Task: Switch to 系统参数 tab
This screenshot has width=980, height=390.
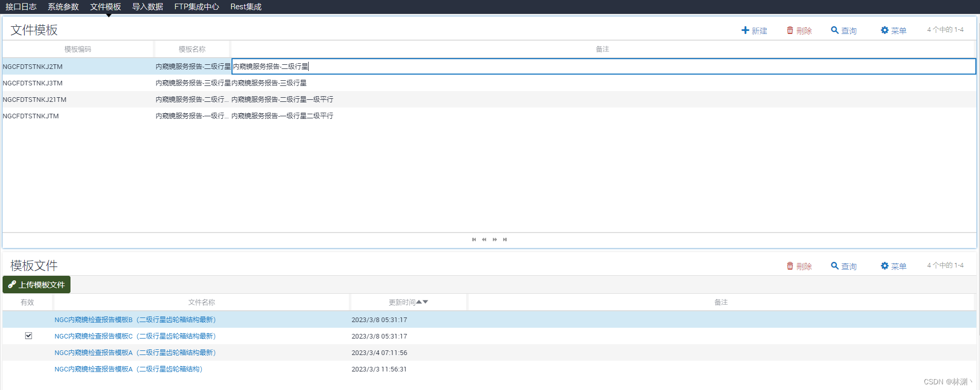Action: pos(63,7)
